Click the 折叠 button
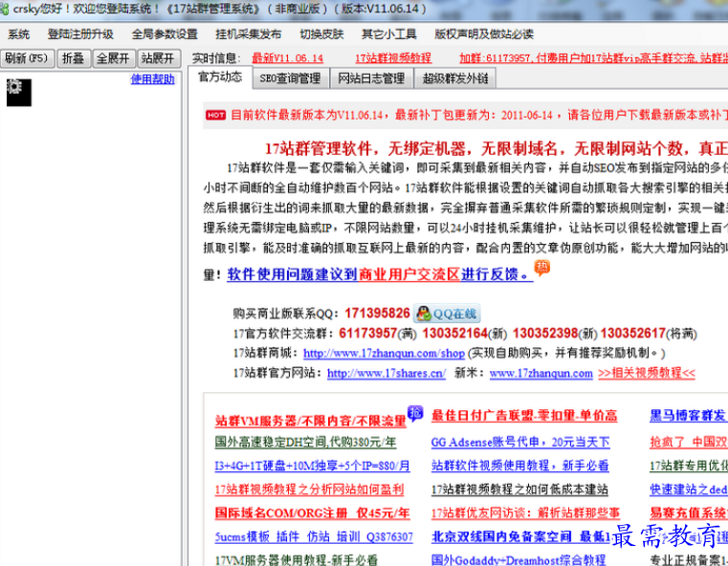The image size is (728, 566). (x=74, y=58)
